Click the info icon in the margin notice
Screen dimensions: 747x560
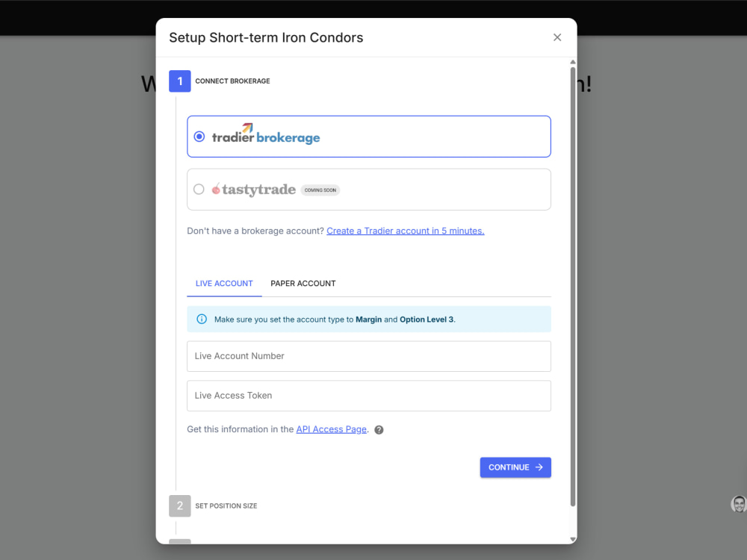[x=202, y=319]
